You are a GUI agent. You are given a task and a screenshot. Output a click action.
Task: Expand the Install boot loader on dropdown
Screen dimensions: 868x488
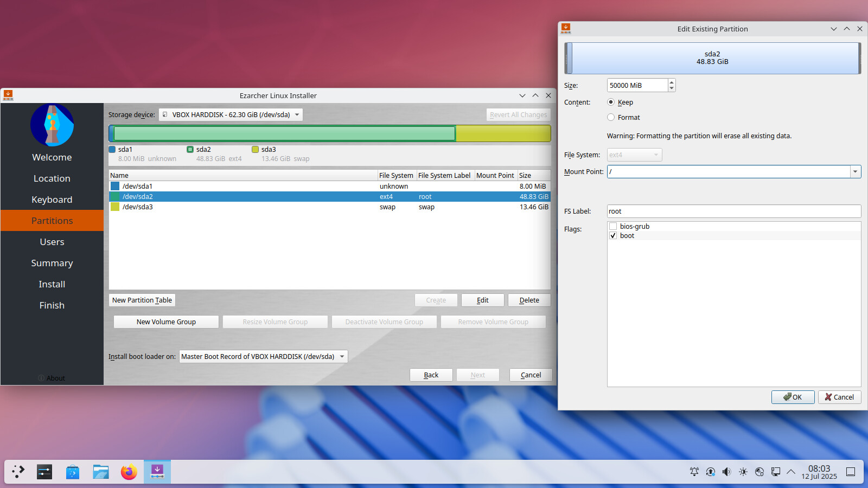(x=263, y=357)
